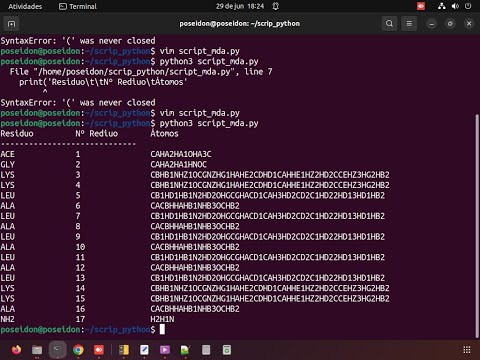Image resolution: width=480 pixels, height=360 pixels.
Task: Click the print('Residuo\t\tNº Rediuo...' error line
Action: click(103, 82)
